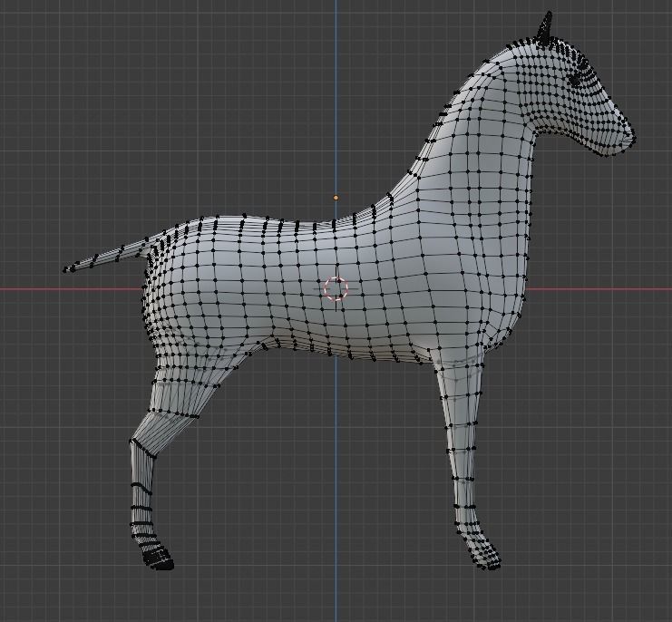Select the dark pointed ear on the horse's head

pos(545,28)
